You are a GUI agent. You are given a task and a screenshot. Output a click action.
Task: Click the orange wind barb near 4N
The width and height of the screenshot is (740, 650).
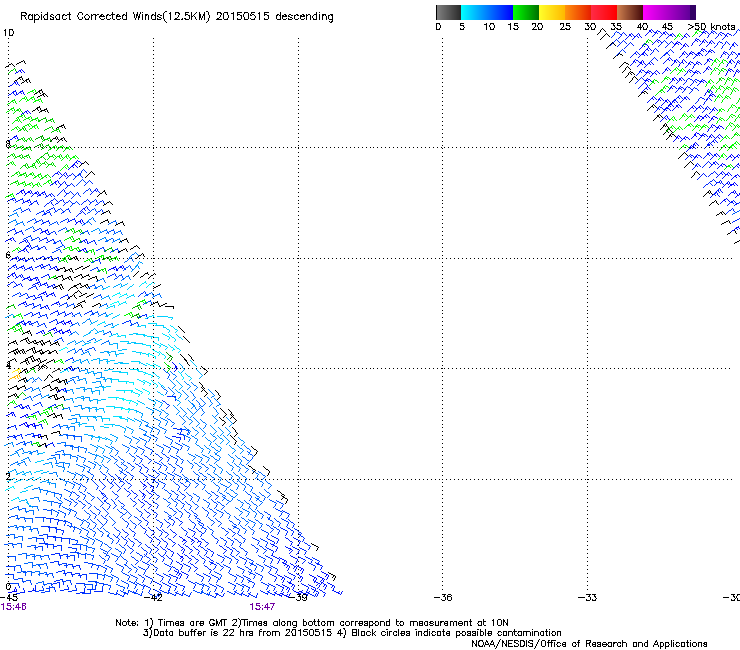[15, 375]
